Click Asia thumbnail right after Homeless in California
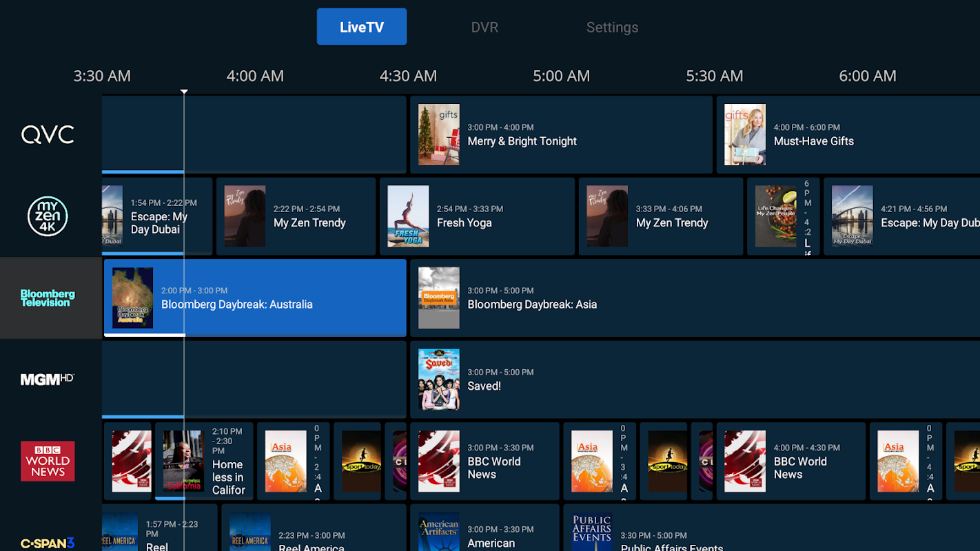This screenshot has width=980, height=551. click(x=286, y=461)
